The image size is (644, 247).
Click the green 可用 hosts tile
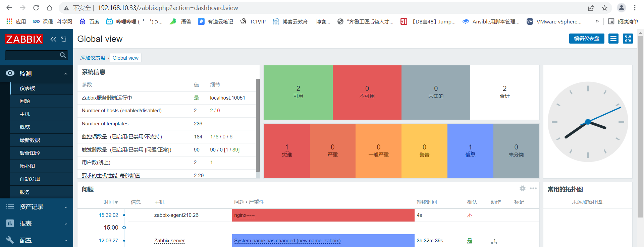click(298, 92)
